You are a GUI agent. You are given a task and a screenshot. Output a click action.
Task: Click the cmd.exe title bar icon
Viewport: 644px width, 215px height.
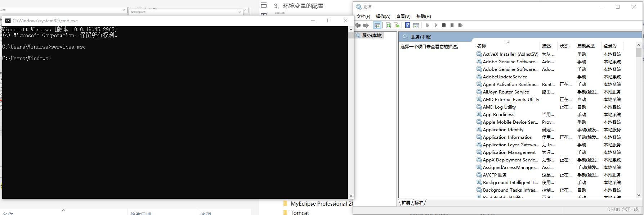click(8, 21)
